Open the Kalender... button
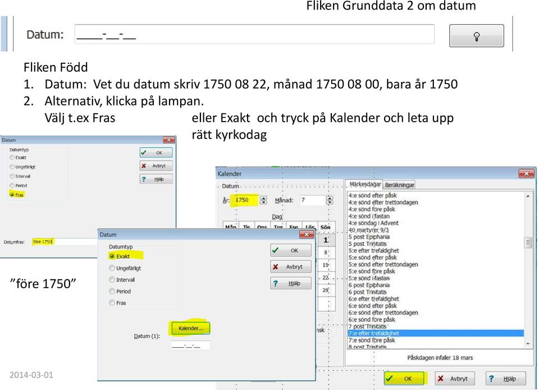This screenshot has width=539, height=392. pyautogui.click(x=190, y=329)
